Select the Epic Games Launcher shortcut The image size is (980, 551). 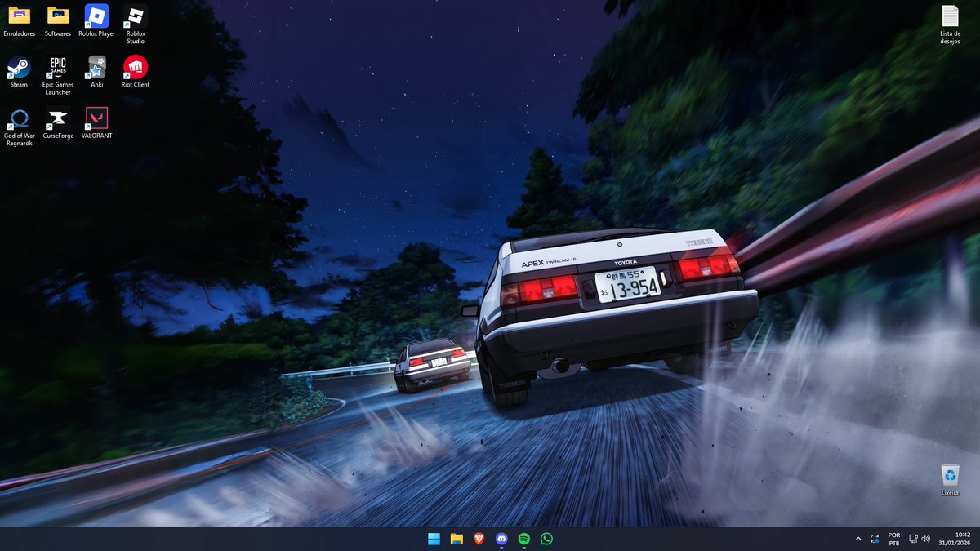58,75
